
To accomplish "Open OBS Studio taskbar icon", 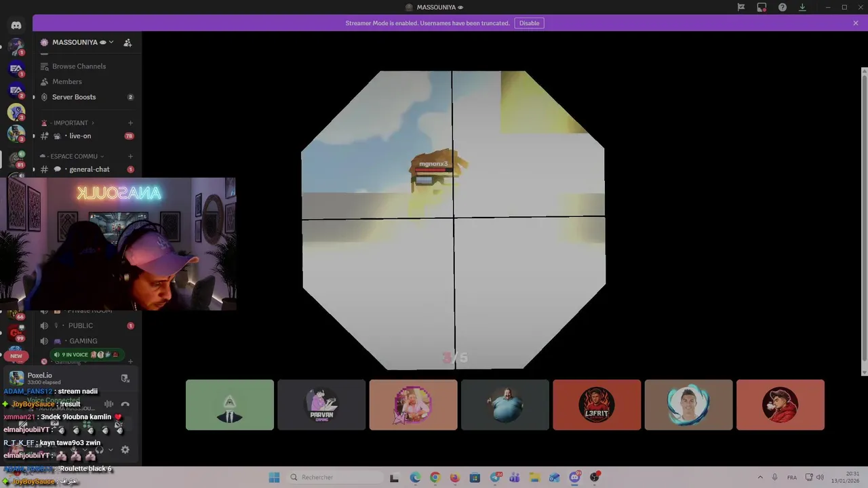I will pos(595,477).
